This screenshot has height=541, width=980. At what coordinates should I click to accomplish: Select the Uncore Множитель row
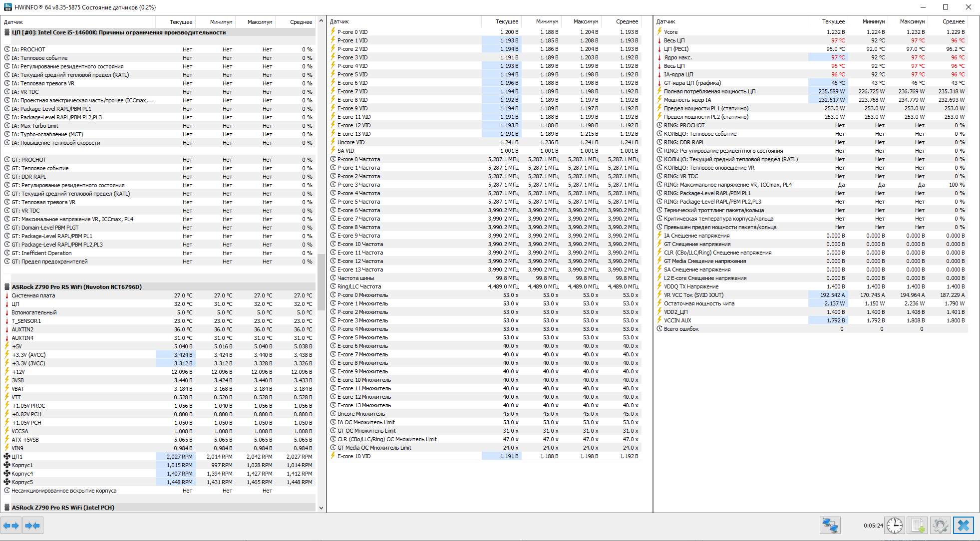(x=361, y=414)
